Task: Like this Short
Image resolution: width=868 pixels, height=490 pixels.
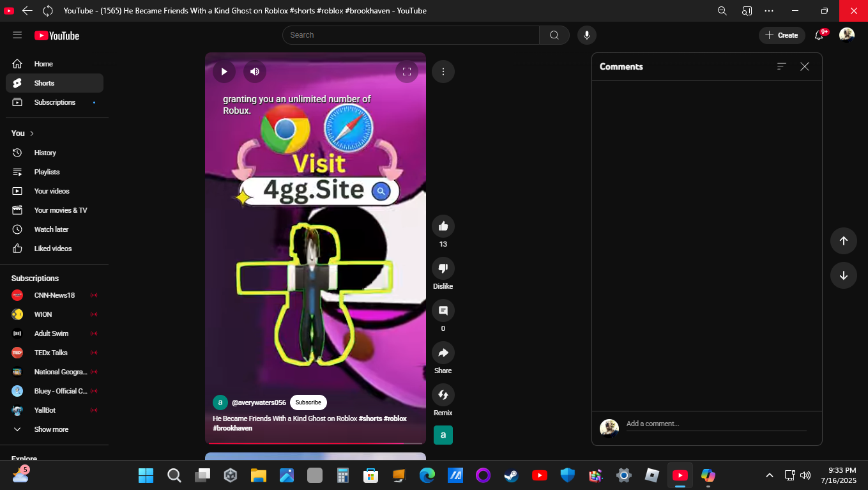Action: pos(443,226)
